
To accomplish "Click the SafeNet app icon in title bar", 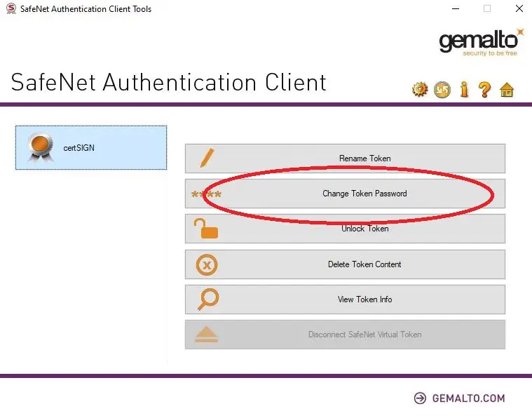I will [x=11, y=9].
